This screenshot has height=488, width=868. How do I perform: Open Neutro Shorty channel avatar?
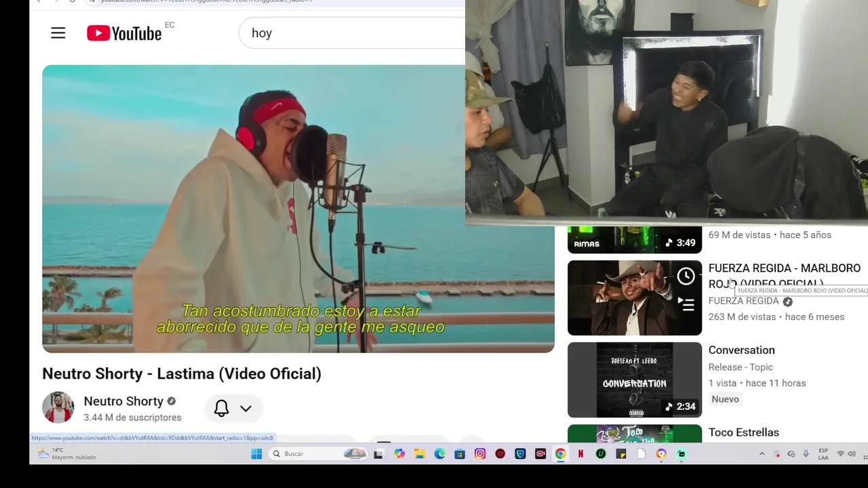pyautogui.click(x=58, y=407)
